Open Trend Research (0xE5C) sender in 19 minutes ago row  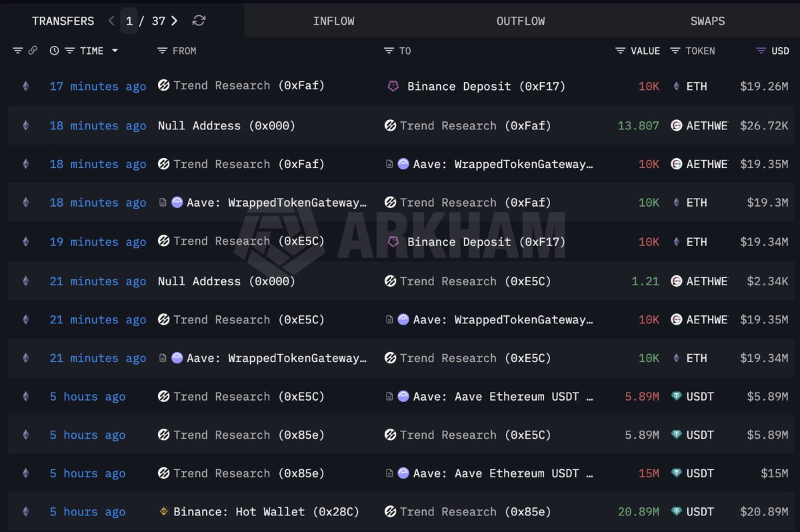(x=249, y=242)
